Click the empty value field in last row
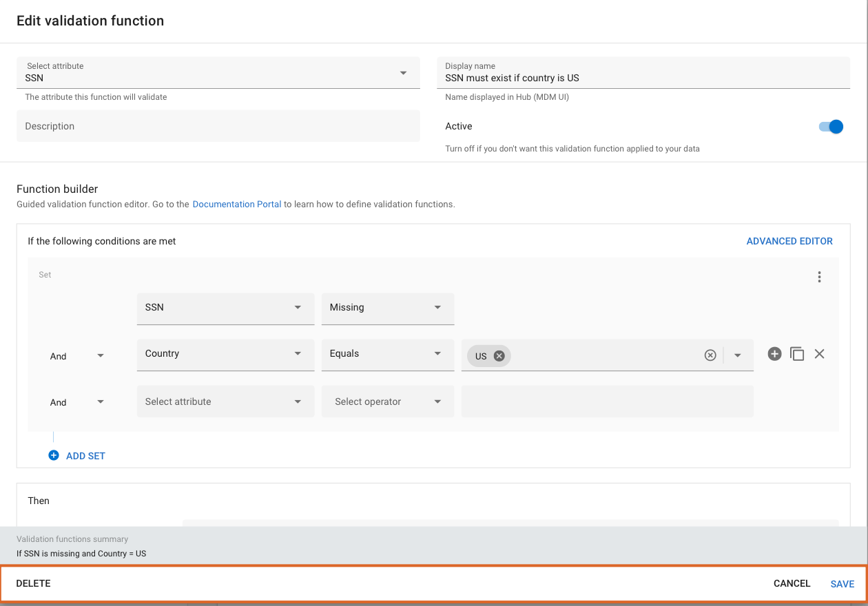The image size is (868, 606). 608,401
